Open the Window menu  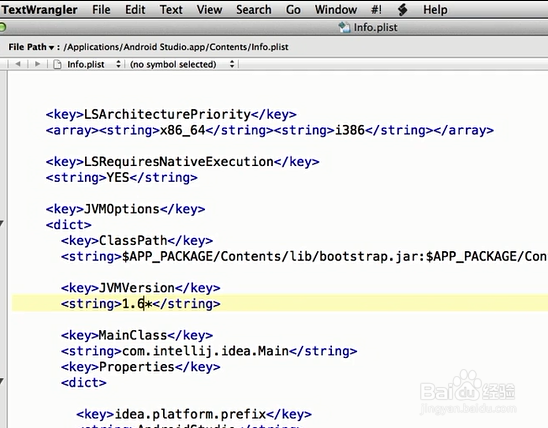[x=336, y=9]
